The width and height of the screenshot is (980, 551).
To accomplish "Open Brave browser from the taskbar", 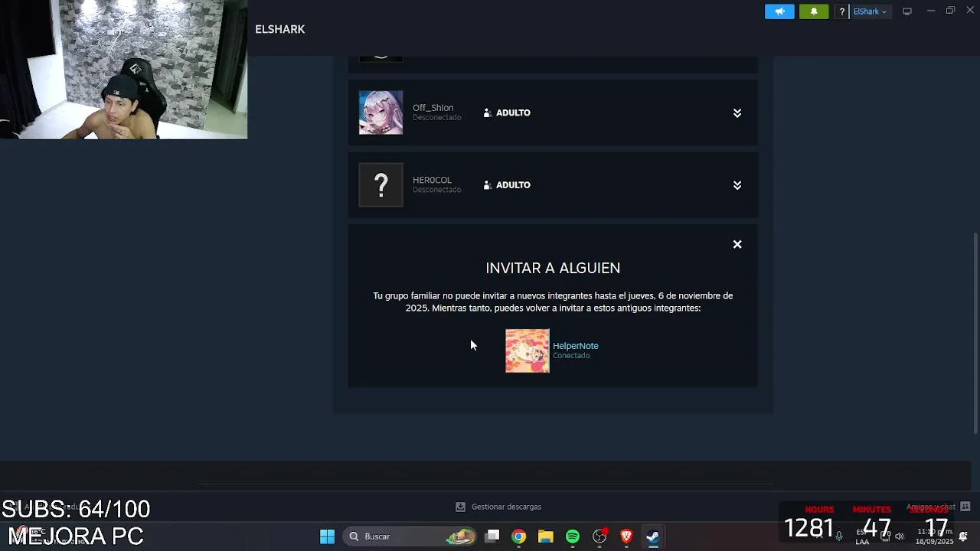I will [x=626, y=536].
